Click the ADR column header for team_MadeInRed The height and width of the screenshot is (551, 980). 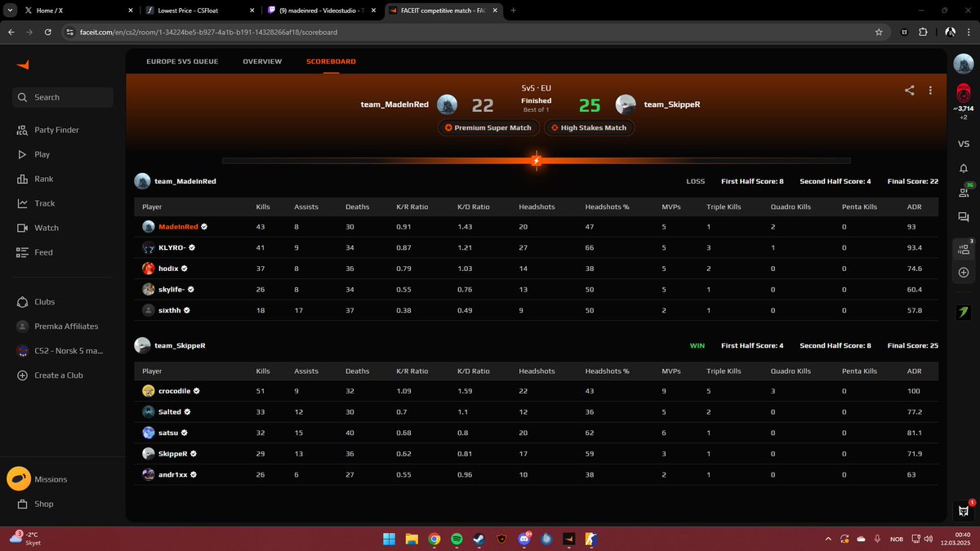[x=914, y=207]
